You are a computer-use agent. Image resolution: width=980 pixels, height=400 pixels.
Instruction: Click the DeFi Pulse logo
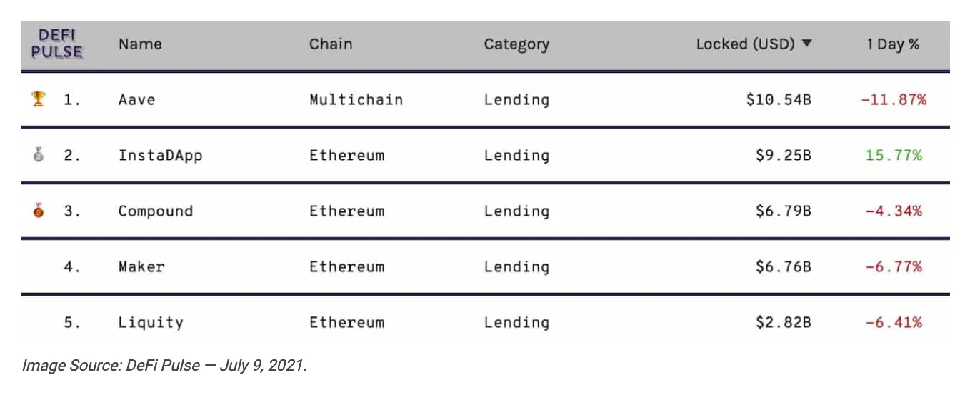57,44
